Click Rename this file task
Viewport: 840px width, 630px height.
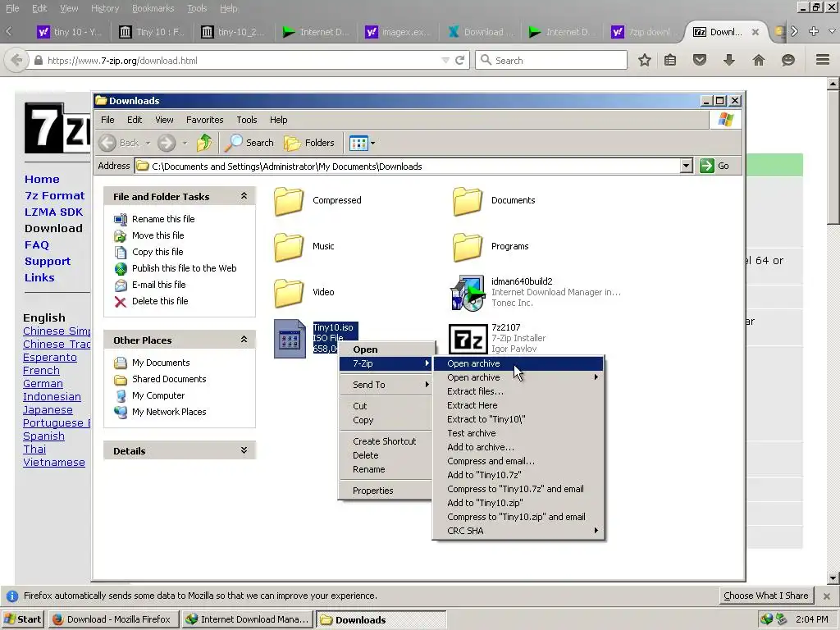coord(163,219)
